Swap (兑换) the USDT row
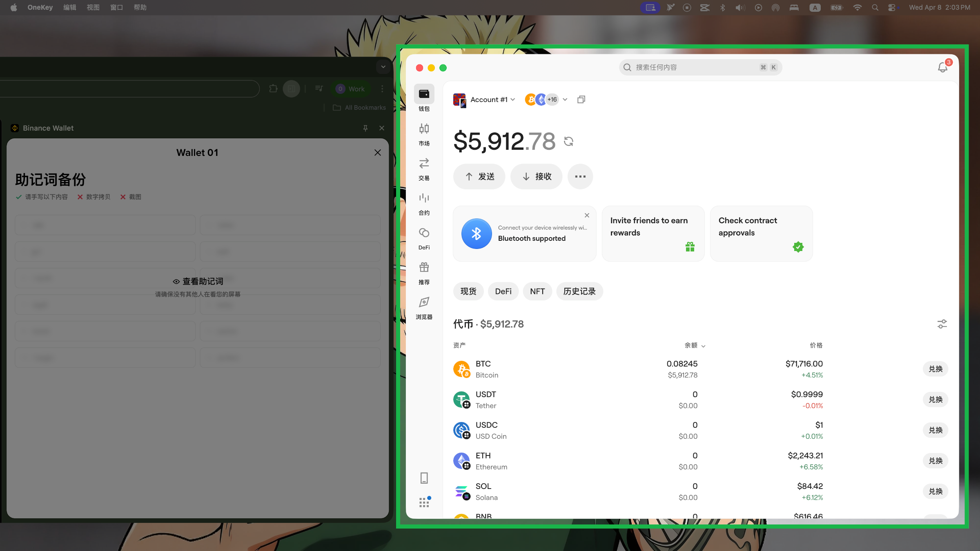 coord(935,400)
